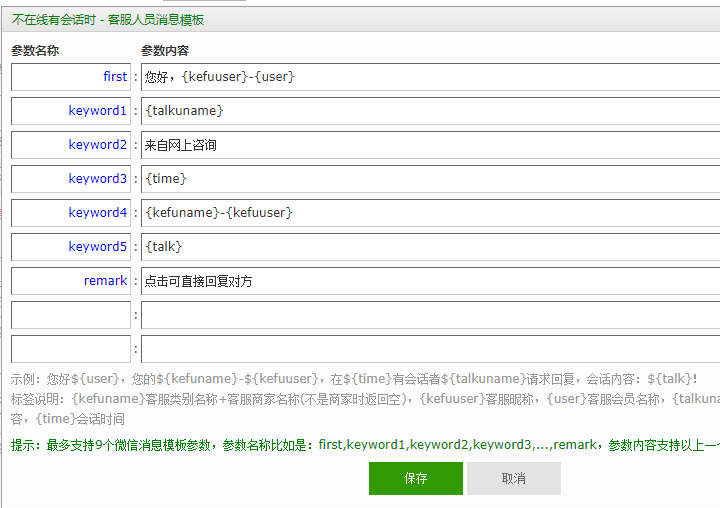Edit the content field 来自网上咨询
Viewport: 720px width, 508px height.
point(430,145)
